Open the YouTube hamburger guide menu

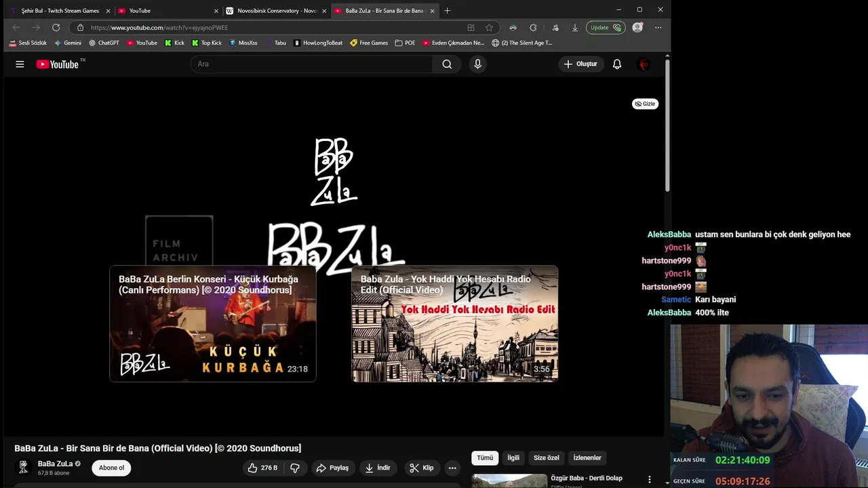(20, 64)
